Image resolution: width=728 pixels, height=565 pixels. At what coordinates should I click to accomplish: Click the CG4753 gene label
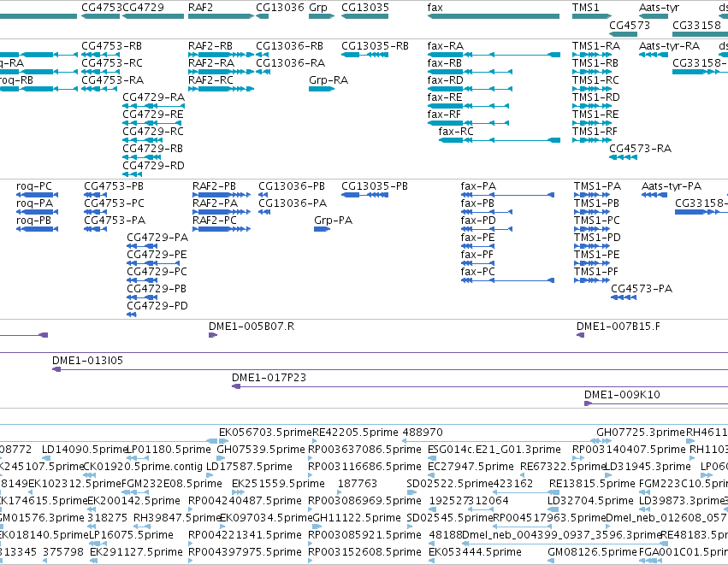point(102,8)
